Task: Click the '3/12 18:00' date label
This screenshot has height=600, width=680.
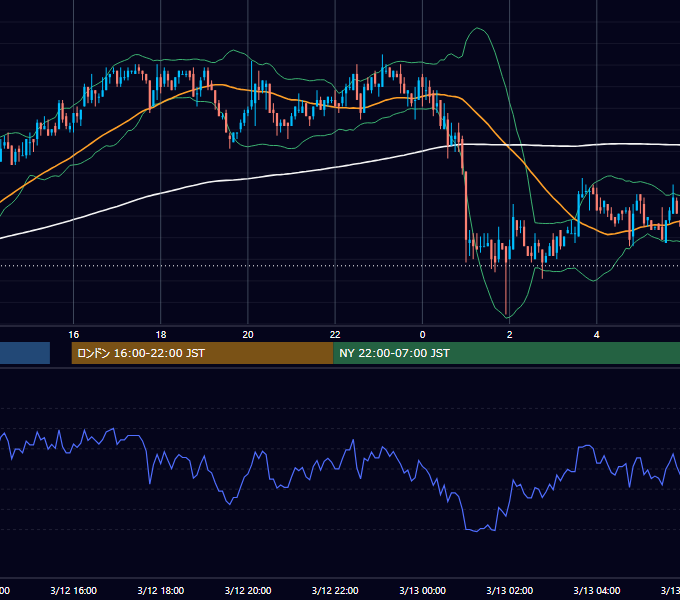Action: pos(161,590)
